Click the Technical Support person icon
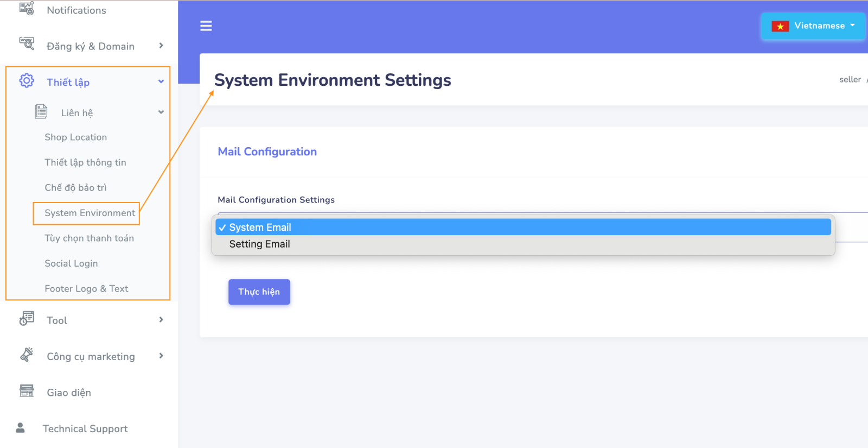The width and height of the screenshot is (868, 448). [21, 428]
